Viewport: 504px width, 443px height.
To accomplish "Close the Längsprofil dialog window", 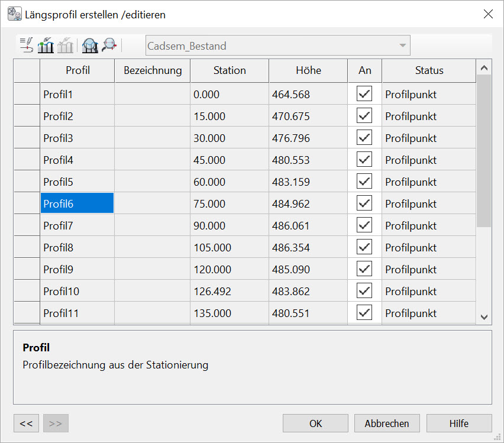I will point(488,14).
